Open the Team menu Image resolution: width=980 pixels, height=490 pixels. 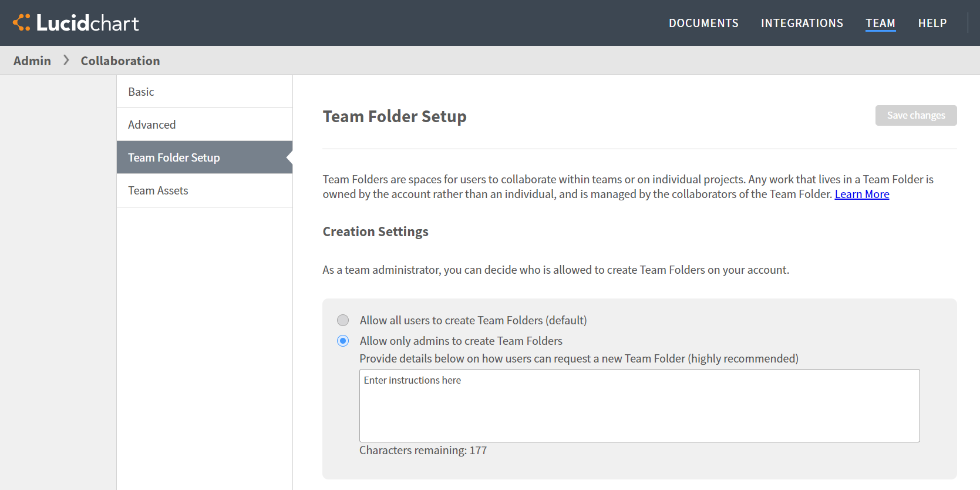(880, 23)
